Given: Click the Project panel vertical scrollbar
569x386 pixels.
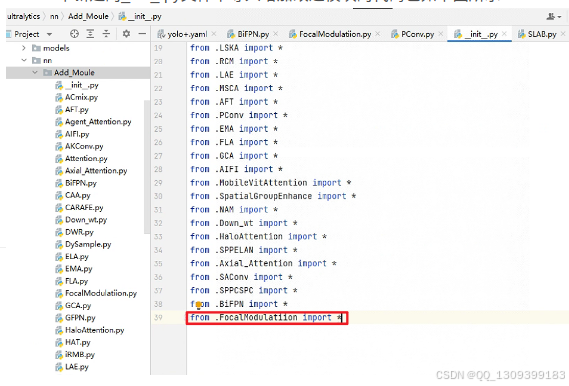Looking at the screenshot, I should (147, 167).
